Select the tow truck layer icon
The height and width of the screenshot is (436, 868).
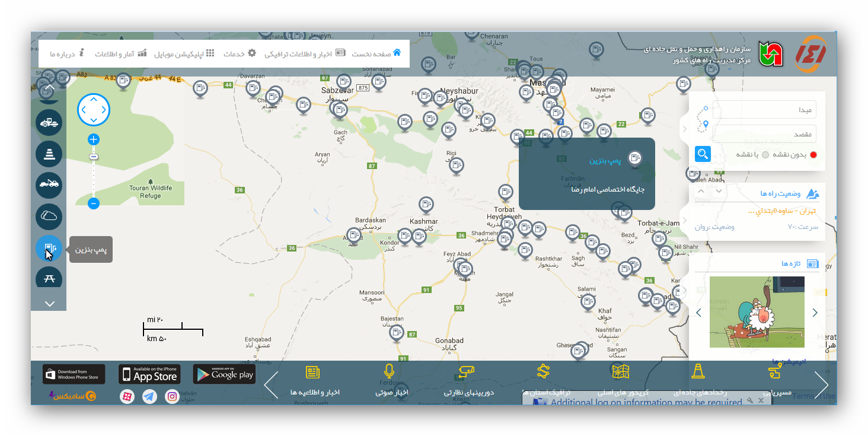point(49,184)
